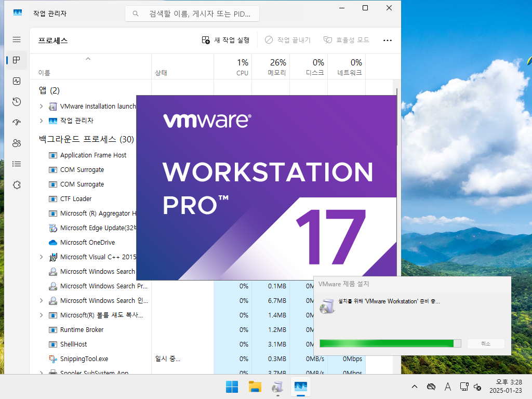532x399 pixels.
Task: Click the 작업 끝내기 toolbar button
Action: (288, 40)
